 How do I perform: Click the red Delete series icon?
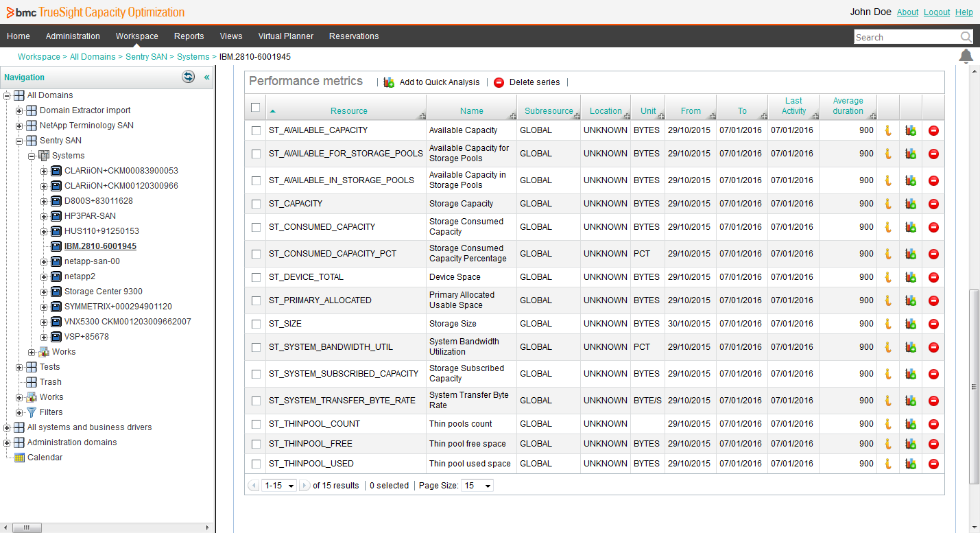[499, 82]
